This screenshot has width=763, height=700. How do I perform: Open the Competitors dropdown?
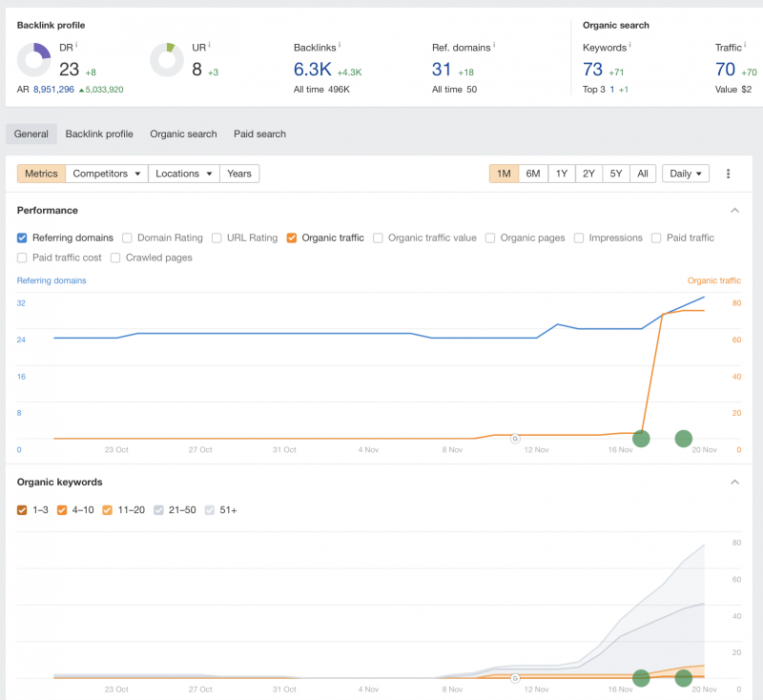tap(107, 174)
